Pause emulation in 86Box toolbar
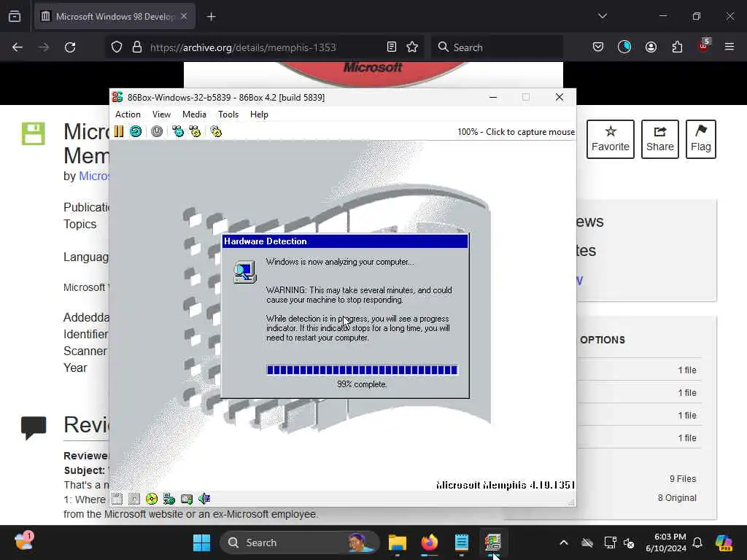Viewport: 747px width, 560px height. coord(119,131)
